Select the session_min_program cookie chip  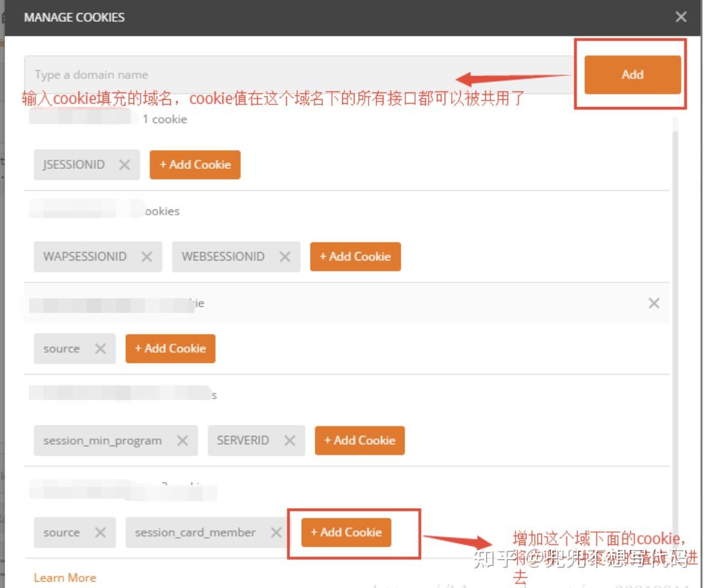pyautogui.click(x=102, y=440)
